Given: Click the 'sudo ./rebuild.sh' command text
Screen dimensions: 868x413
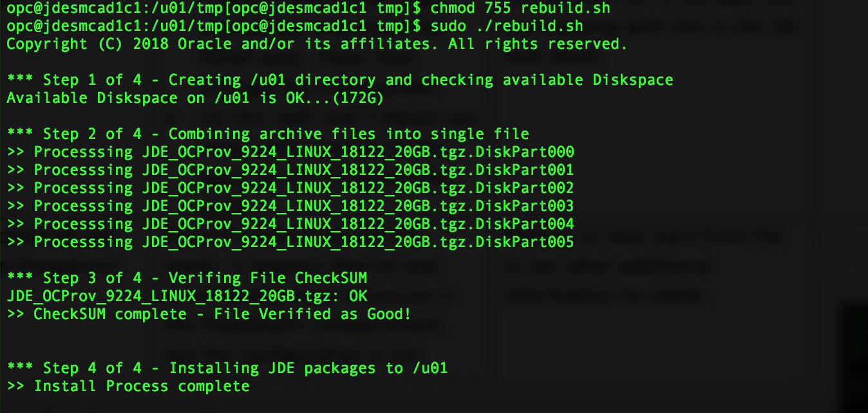Looking at the screenshot, I should (x=507, y=26).
